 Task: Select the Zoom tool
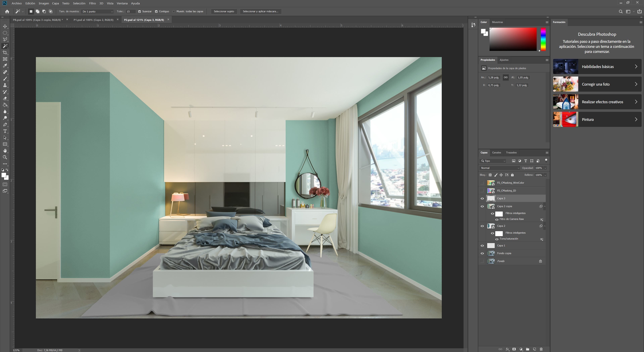coord(5,157)
